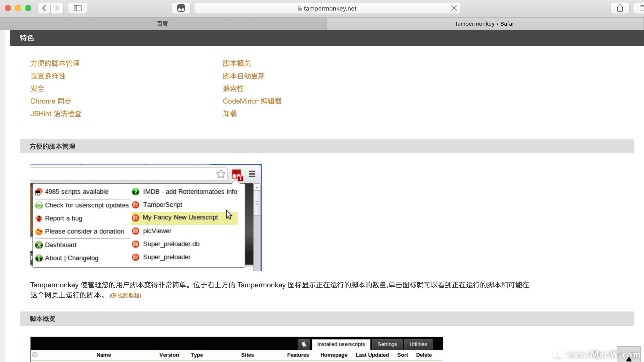Click the Delete column header

424,355
